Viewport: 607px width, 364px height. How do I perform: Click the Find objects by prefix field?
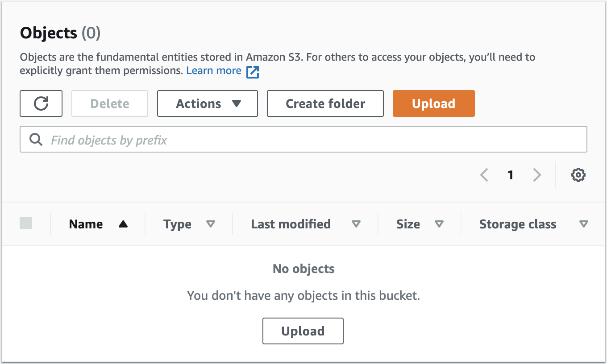pyautogui.click(x=303, y=140)
